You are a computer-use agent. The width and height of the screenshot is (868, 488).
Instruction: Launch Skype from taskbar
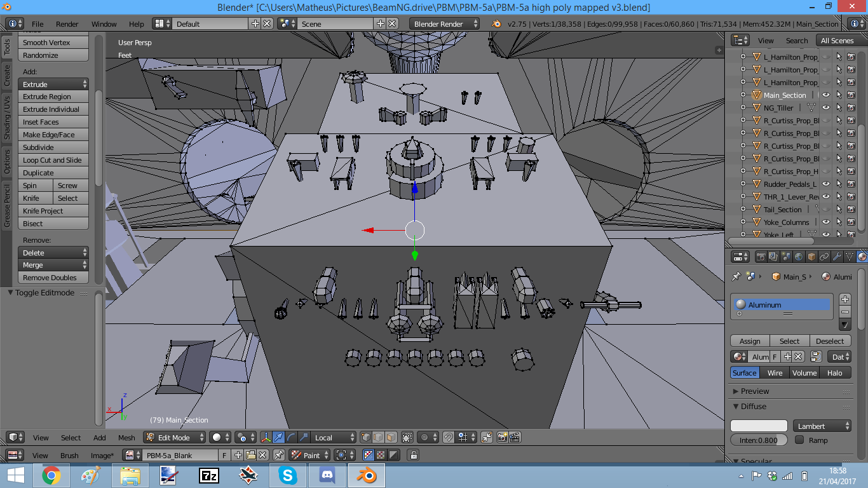coord(288,475)
